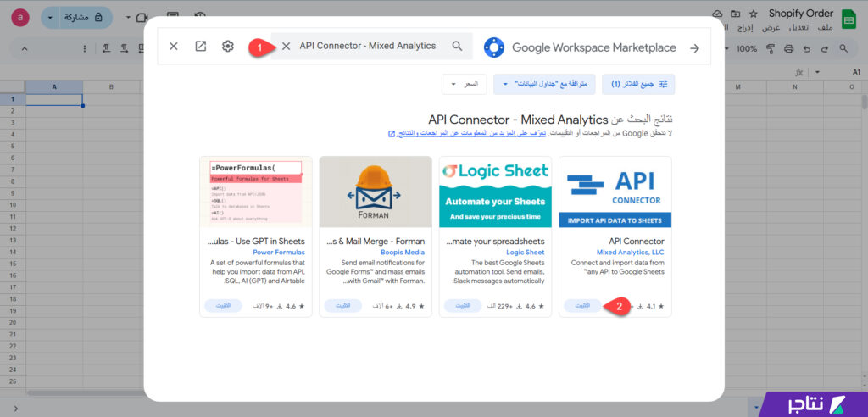Open Power Formulas developer link

pos(278,253)
